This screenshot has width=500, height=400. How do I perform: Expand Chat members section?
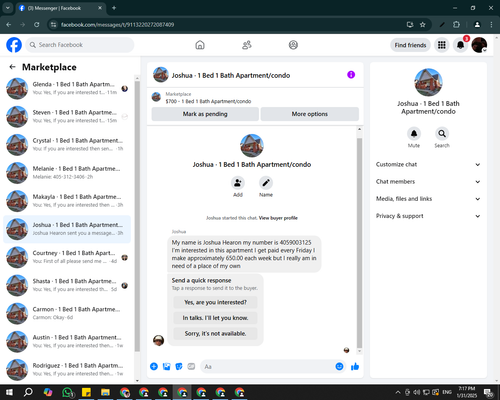428,182
